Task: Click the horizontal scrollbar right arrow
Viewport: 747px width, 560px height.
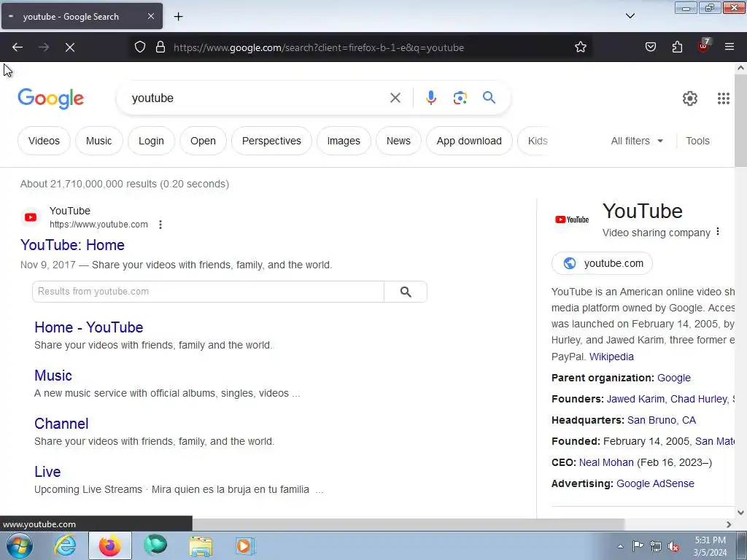Action: click(729, 524)
